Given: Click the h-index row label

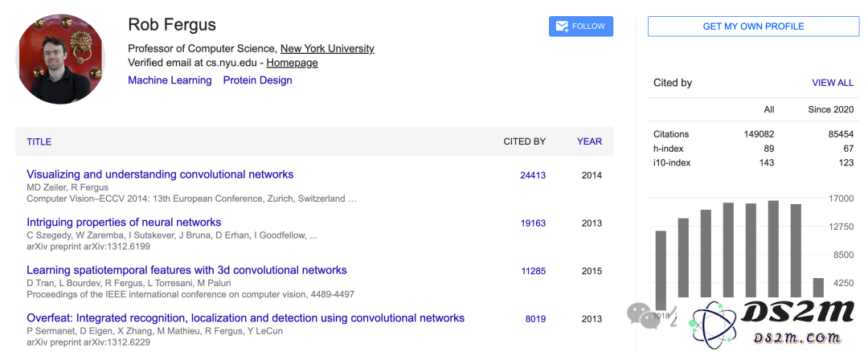Looking at the screenshot, I should (668, 149).
